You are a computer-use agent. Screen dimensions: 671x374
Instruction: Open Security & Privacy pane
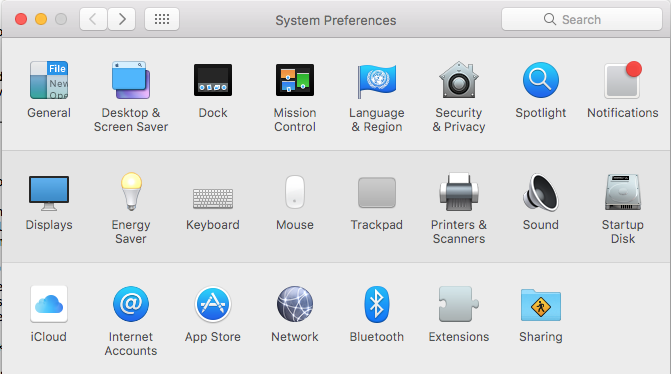click(x=459, y=80)
